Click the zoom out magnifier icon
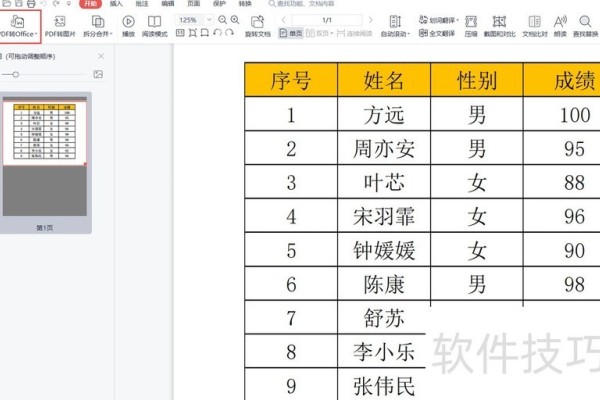This screenshot has width=600, height=400. click(222, 20)
